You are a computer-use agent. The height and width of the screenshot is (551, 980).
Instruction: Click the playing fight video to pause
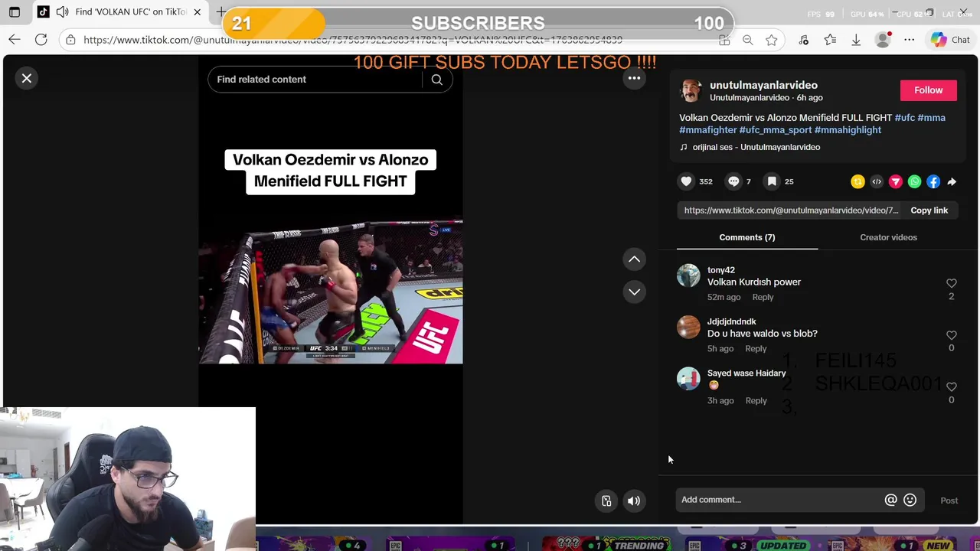click(331, 292)
